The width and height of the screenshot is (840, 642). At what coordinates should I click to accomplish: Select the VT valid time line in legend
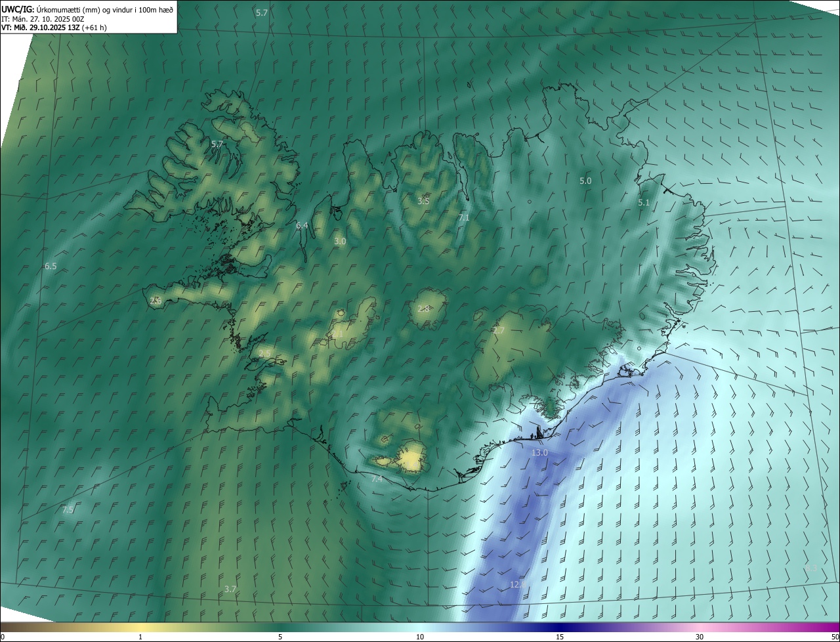(x=54, y=28)
